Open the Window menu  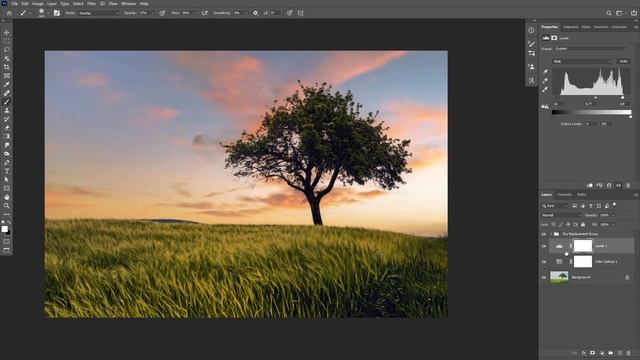[129, 4]
